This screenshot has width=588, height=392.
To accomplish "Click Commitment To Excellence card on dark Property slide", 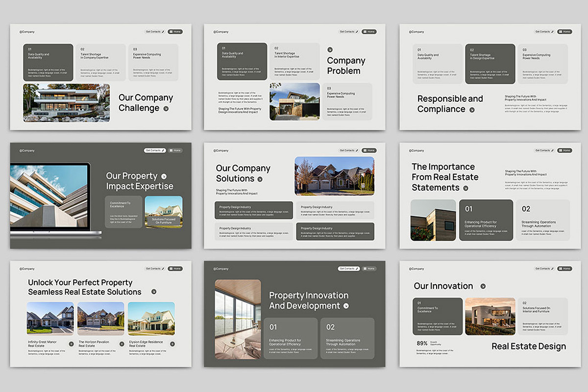I will coord(123,212).
